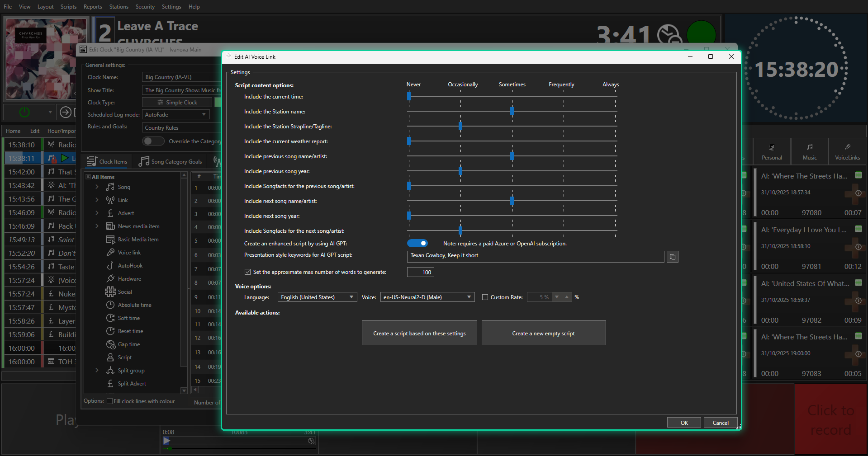Click Create a script based on these settings
The height and width of the screenshot is (456, 868).
(x=419, y=334)
